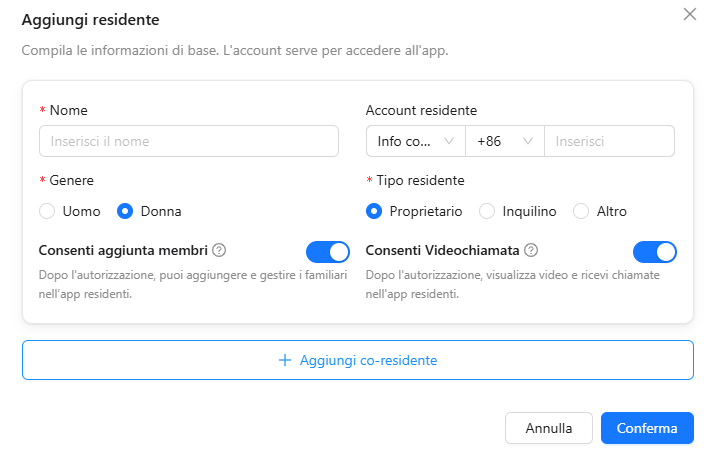
Task: Choose Altro as resident type
Action: [581, 211]
